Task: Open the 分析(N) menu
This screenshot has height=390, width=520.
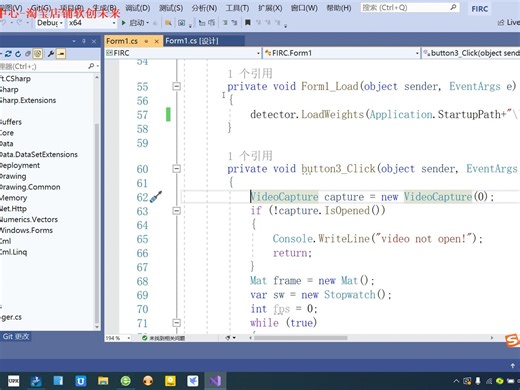Action: click(204, 8)
